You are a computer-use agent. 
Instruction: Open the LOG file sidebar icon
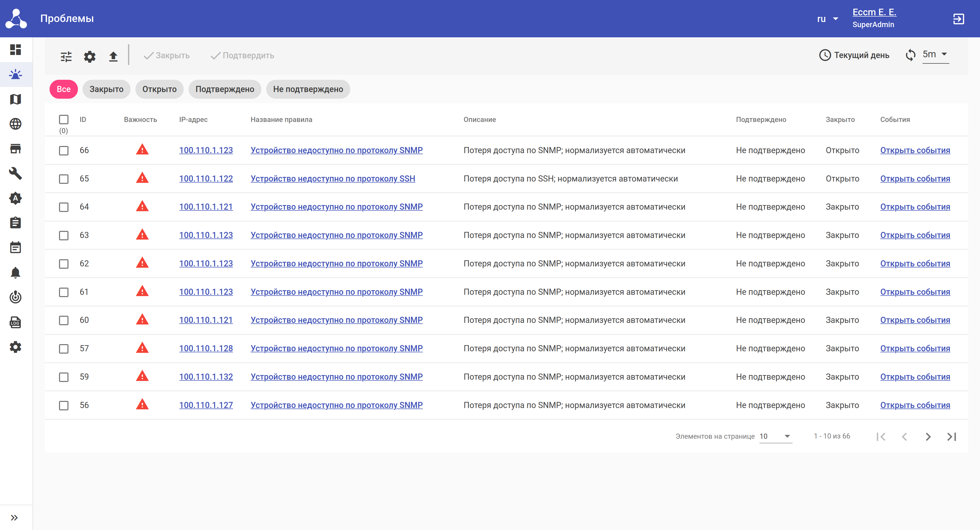[x=16, y=322]
